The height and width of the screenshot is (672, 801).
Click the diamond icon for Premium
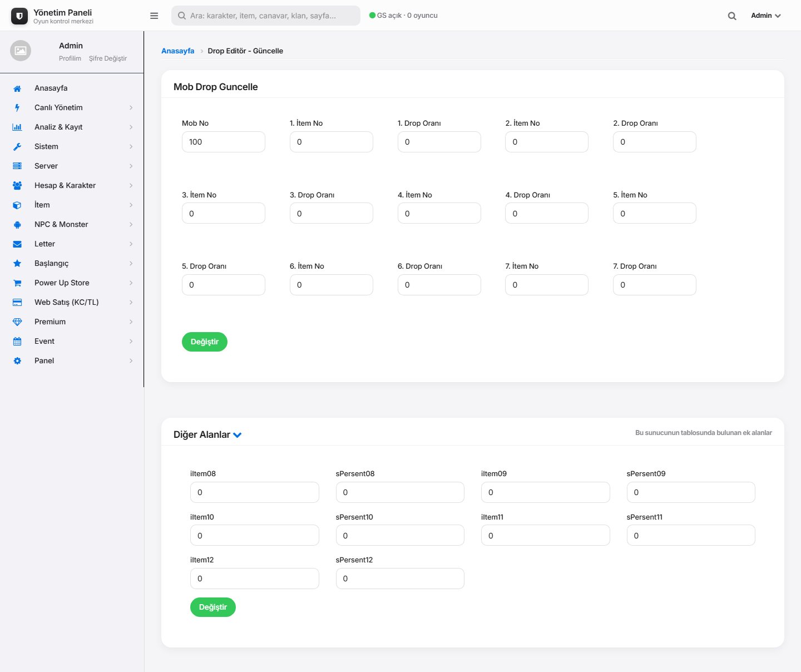tap(17, 322)
